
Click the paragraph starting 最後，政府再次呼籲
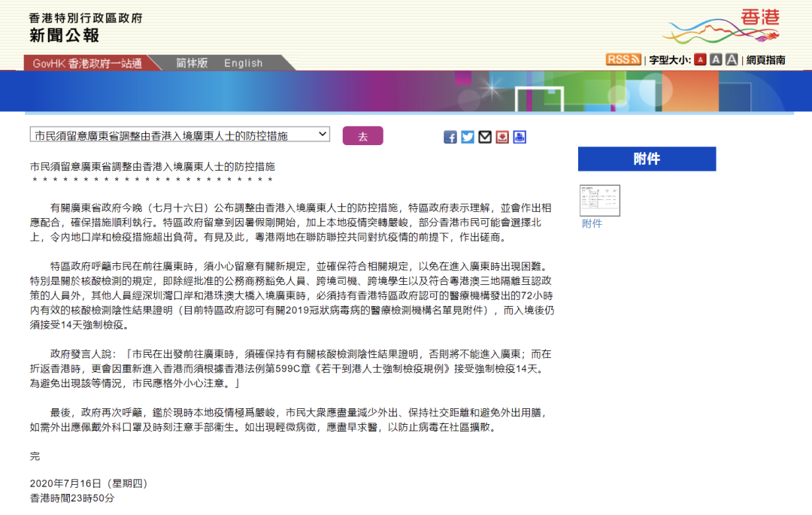click(x=289, y=420)
